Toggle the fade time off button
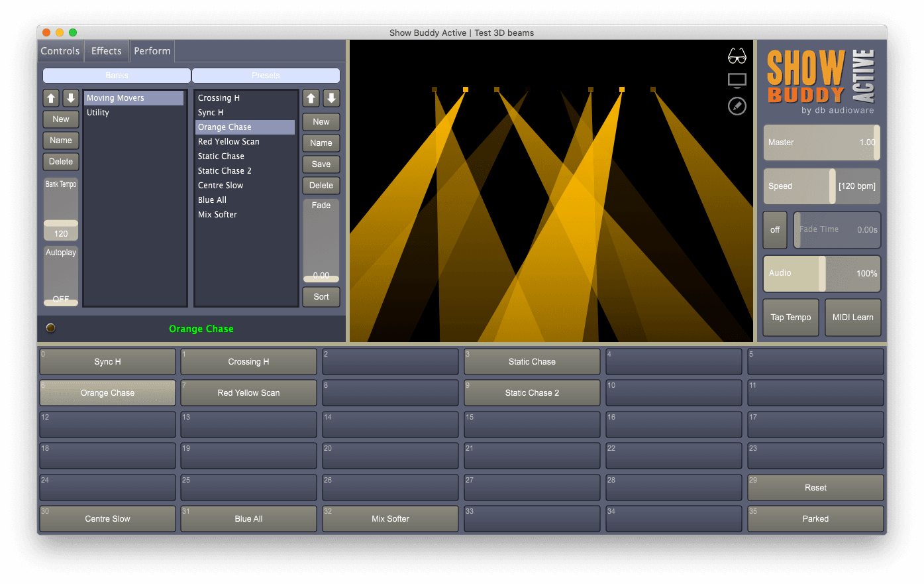924x584 pixels. click(774, 230)
